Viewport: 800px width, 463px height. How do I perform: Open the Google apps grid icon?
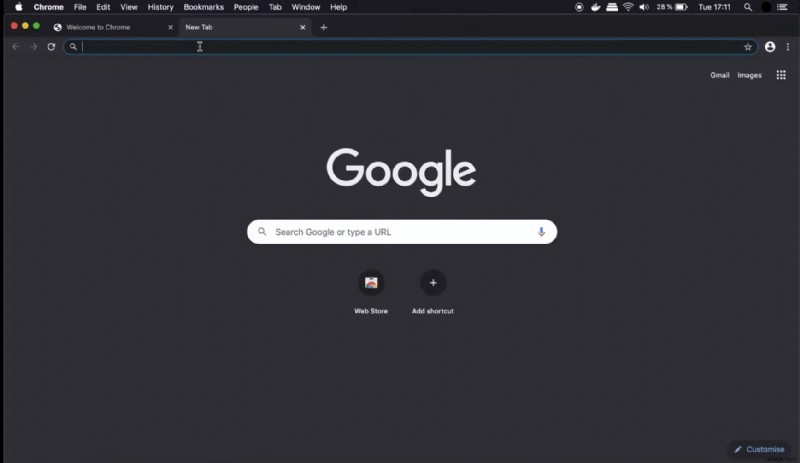click(781, 75)
